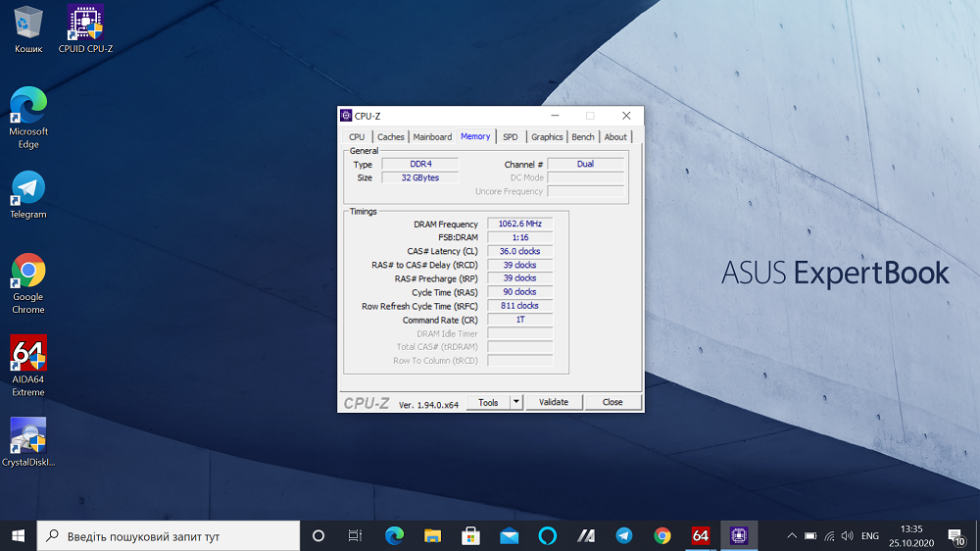Viewport: 980px width, 551px height.
Task: Switch to the SPD tab
Action: (510, 137)
